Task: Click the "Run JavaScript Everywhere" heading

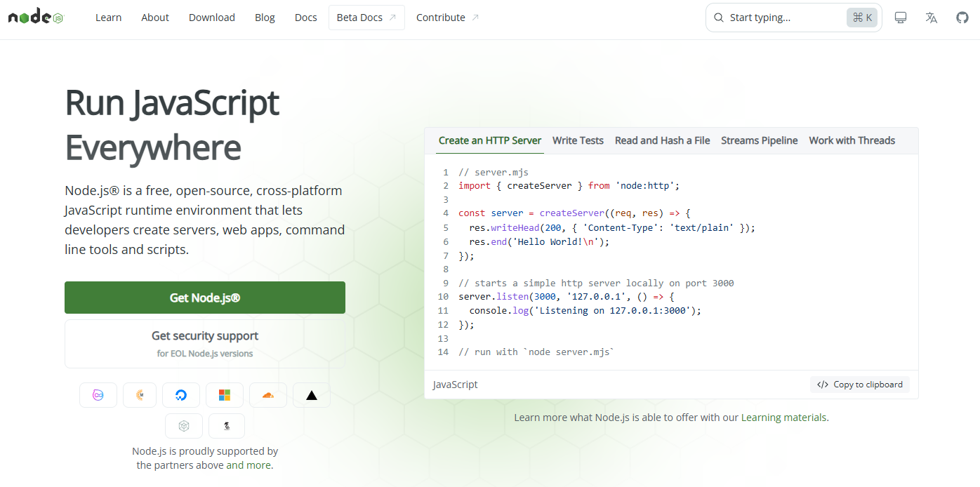Action: click(172, 126)
